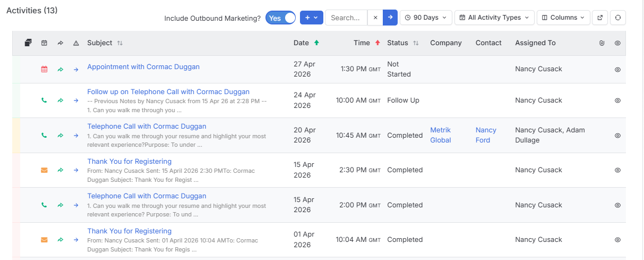Click the Activities (13) heading
Screen dimensions: 644x260
(32, 11)
